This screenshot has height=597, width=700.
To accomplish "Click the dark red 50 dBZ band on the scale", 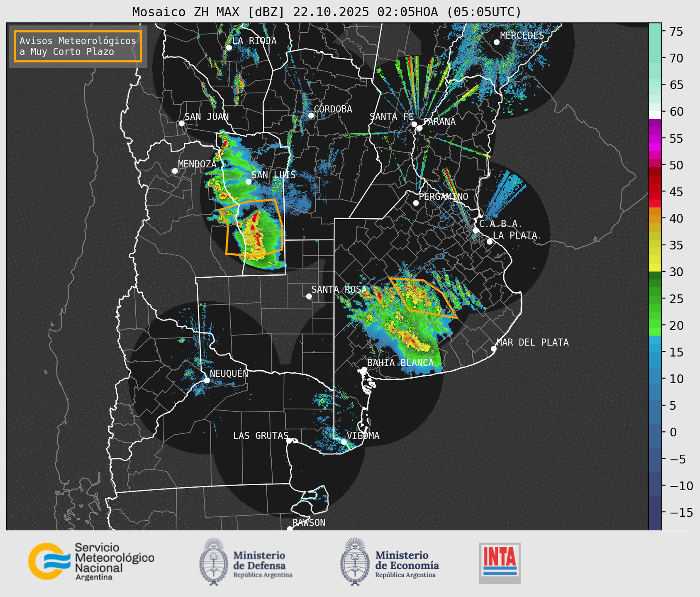I will tap(655, 171).
